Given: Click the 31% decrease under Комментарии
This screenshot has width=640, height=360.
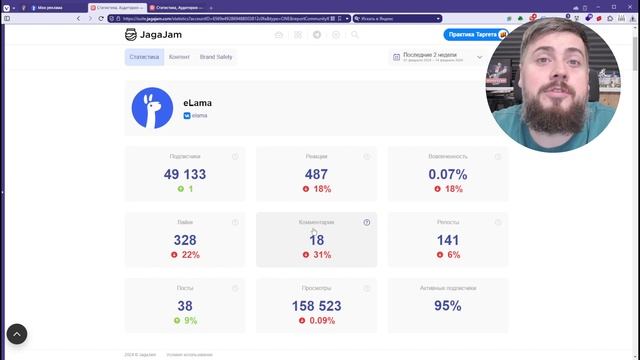Looking at the screenshot, I should pyautogui.click(x=317, y=255).
